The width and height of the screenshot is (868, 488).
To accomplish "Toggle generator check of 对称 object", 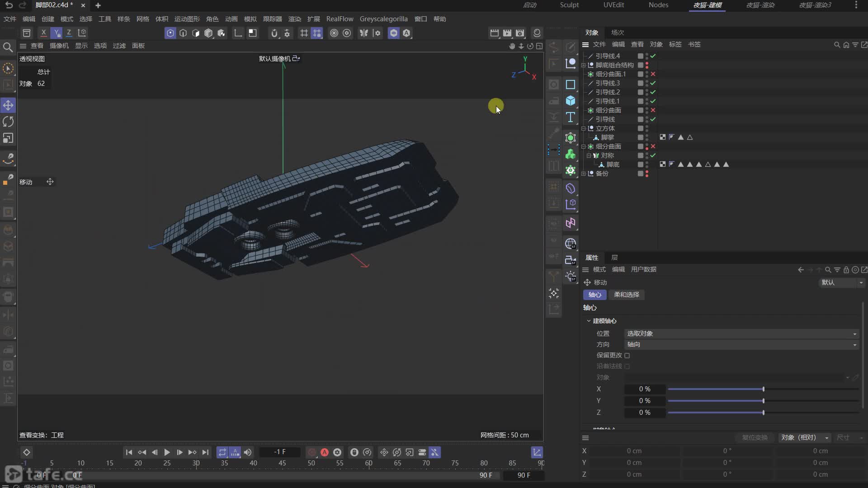I will 653,155.
